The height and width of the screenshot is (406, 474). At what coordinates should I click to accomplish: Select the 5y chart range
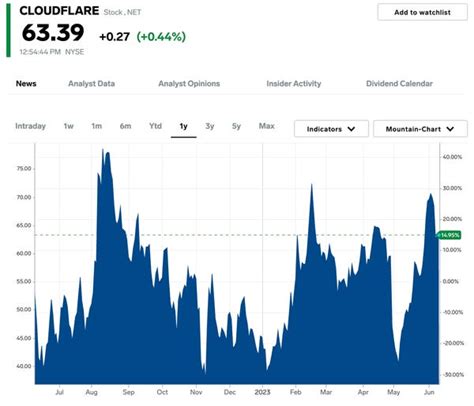[x=236, y=126]
